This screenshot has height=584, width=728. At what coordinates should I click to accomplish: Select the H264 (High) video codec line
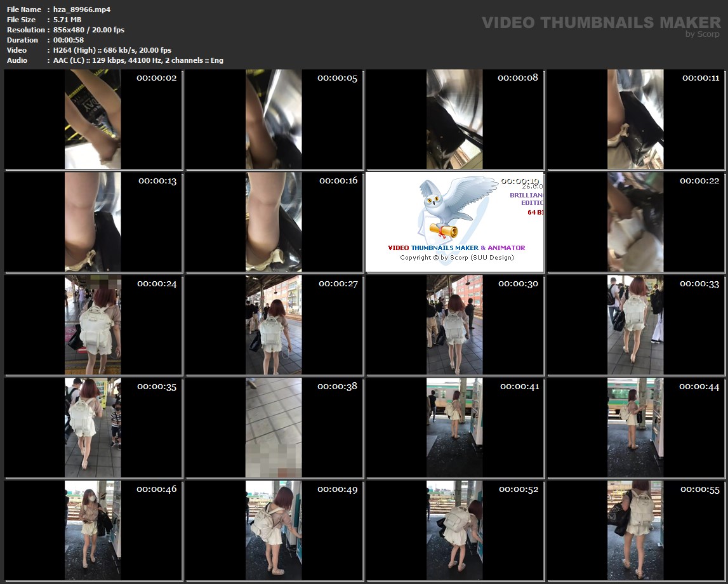[x=112, y=50]
